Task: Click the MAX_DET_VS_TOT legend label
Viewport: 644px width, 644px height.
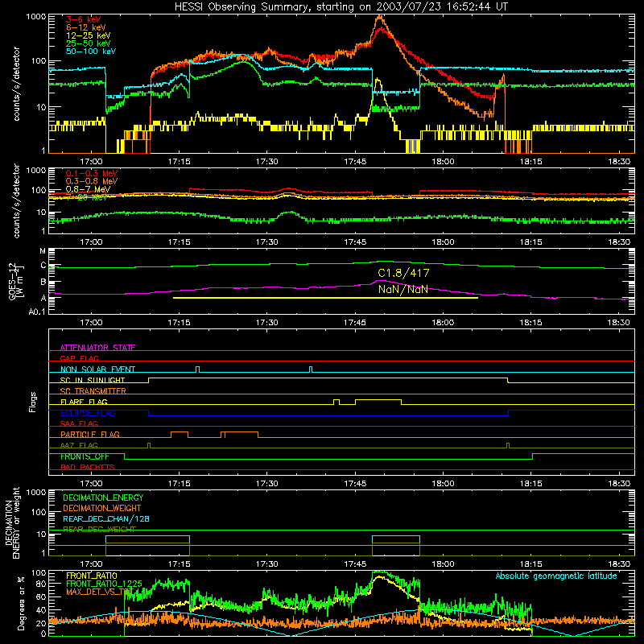Action: point(100,592)
